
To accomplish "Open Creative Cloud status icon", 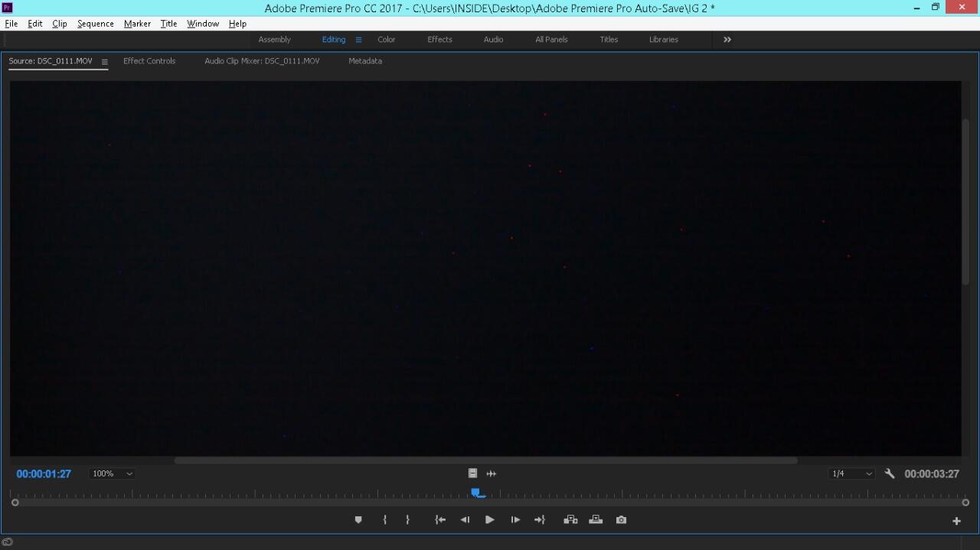I will (8, 542).
